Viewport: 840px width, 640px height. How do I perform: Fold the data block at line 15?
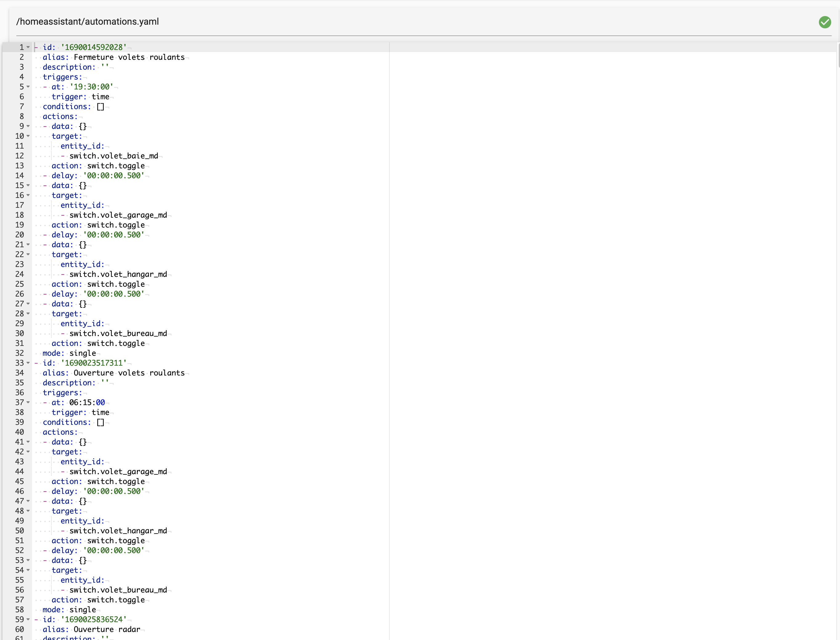click(28, 186)
